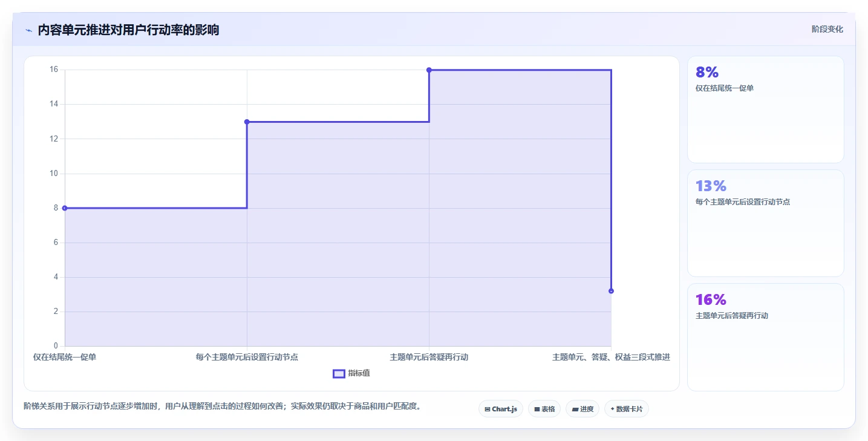Click the x-axis label 每个主题单元后设置行动节点
The width and height of the screenshot is (868, 441).
(247, 357)
